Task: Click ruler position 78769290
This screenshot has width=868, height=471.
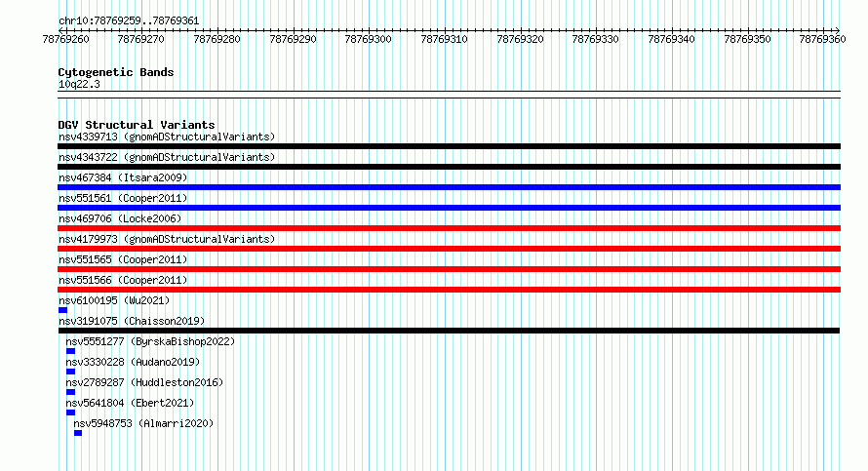Action: coord(293,39)
